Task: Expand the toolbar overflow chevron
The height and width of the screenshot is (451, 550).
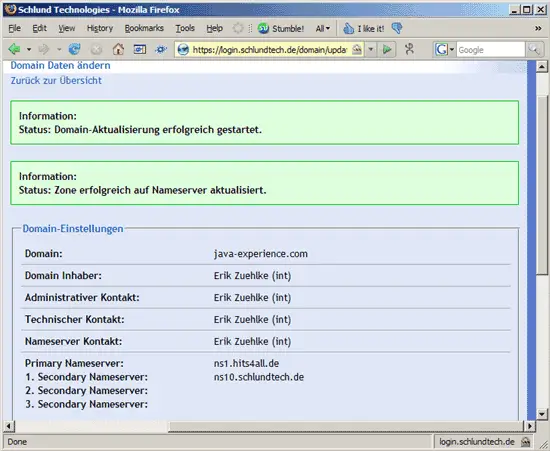Action: [538, 28]
